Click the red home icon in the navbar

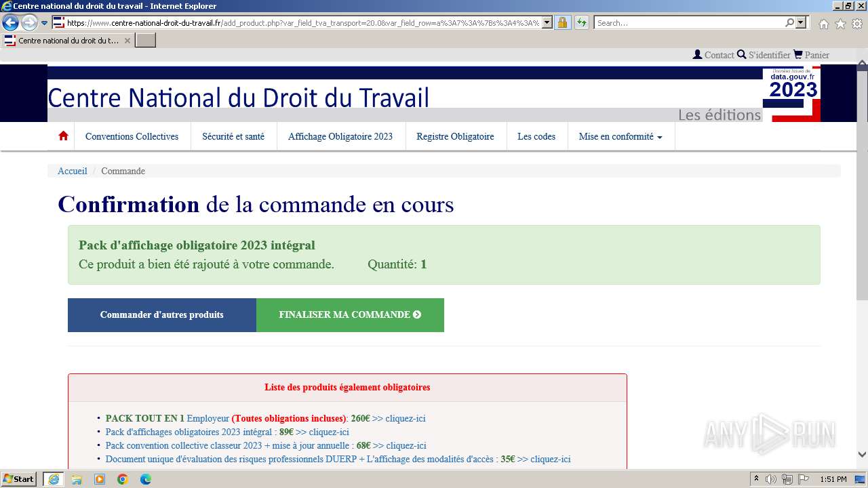click(x=63, y=136)
